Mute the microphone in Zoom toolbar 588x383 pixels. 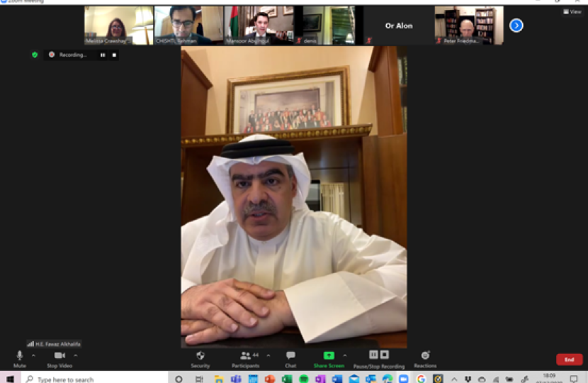tap(19, 356)
